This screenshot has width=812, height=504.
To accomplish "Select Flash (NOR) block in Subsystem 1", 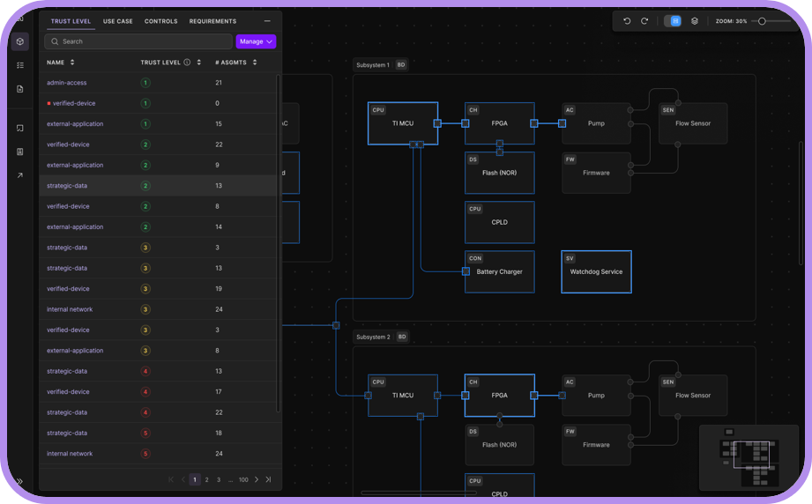I will click(500, 173).
